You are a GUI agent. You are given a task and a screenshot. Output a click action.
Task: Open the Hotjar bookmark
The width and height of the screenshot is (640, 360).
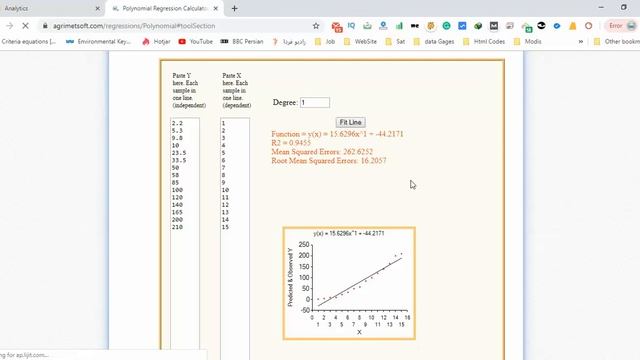156,42
